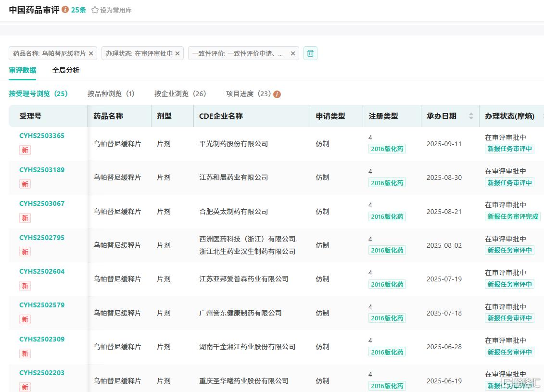
Task: Click 2016版化药 tag in 湖南千金湘江药业 row
Action: click(x=387, y=352)
